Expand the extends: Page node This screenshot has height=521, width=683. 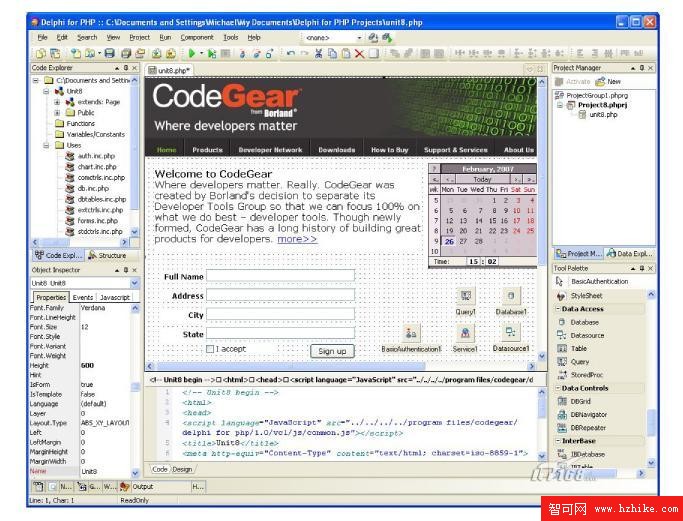click(x=57, y=102)
